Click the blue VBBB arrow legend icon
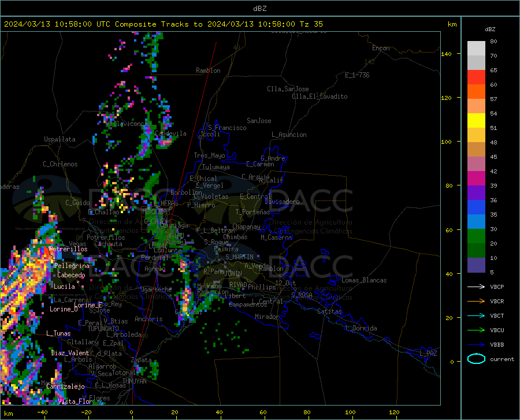The height and width of the screenshot is (420, 520). (476, 345)
